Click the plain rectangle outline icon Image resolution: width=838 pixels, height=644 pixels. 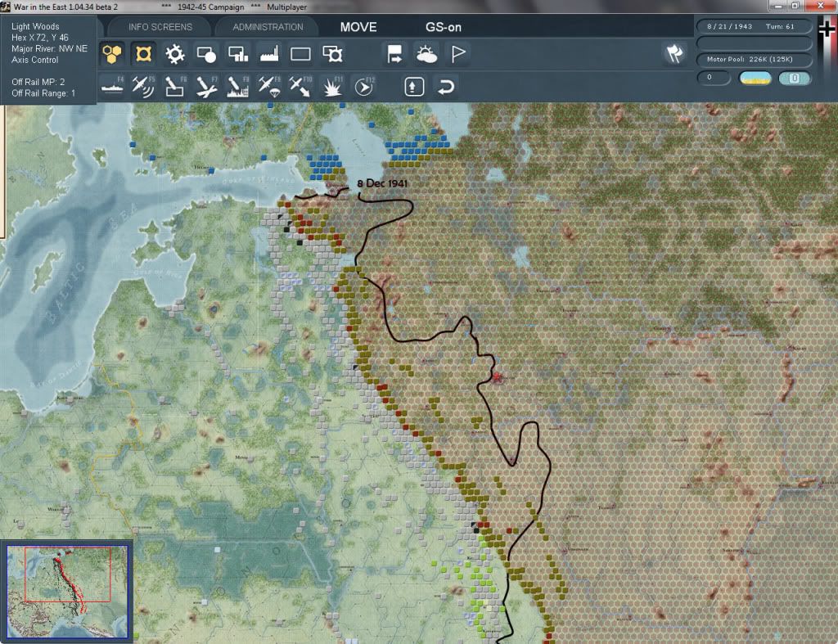[300, 54]
